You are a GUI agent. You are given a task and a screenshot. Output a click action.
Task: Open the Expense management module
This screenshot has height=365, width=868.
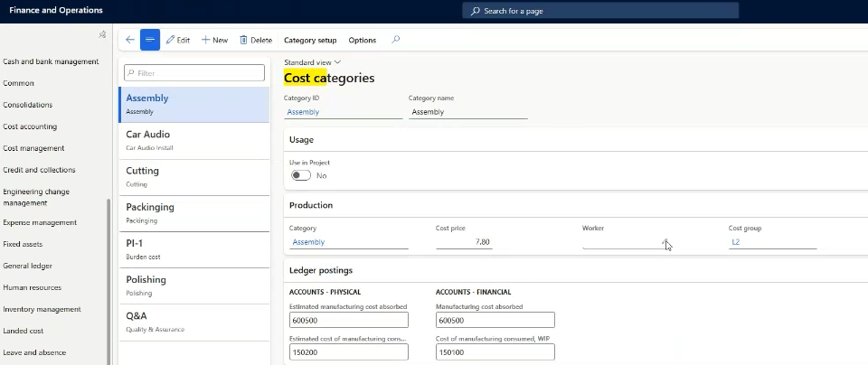click(x=40, y=222)
